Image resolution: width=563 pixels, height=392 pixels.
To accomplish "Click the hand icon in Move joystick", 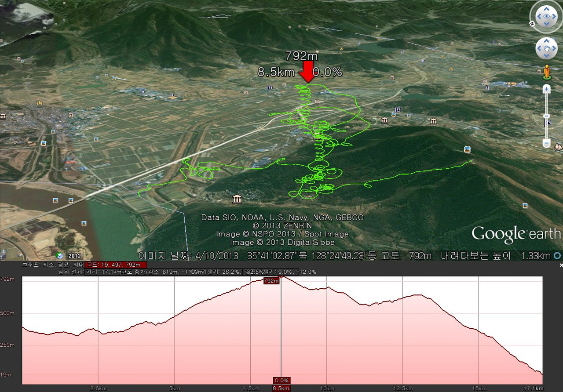I will tap(546, 48).
